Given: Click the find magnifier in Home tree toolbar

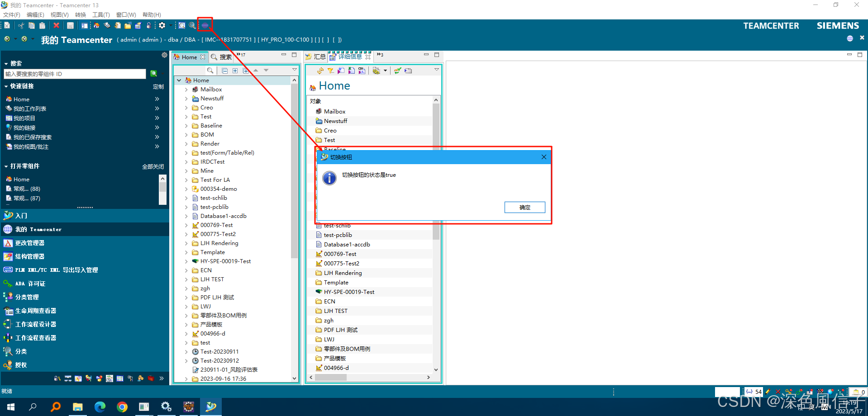Looking at the screenshot, I should pyautogui.click(x=210, y=71).
